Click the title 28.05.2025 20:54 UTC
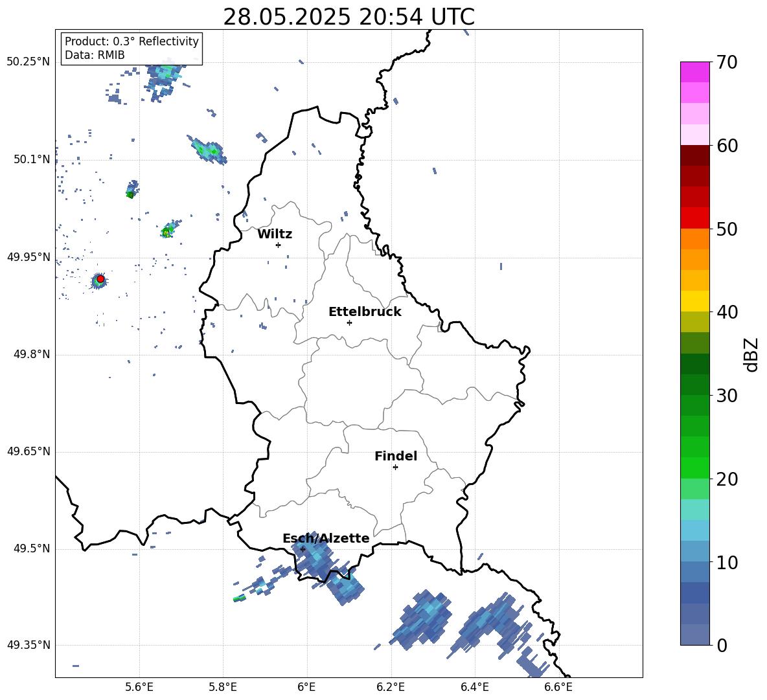Viewport: 767px width, 700px height. [349, 17]
